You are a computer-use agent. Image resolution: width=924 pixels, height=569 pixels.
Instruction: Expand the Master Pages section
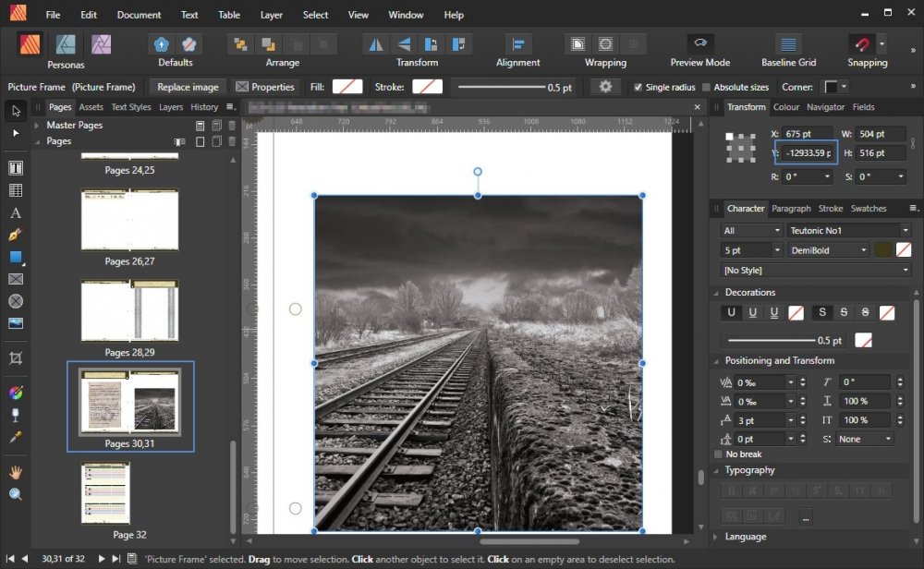37,126
